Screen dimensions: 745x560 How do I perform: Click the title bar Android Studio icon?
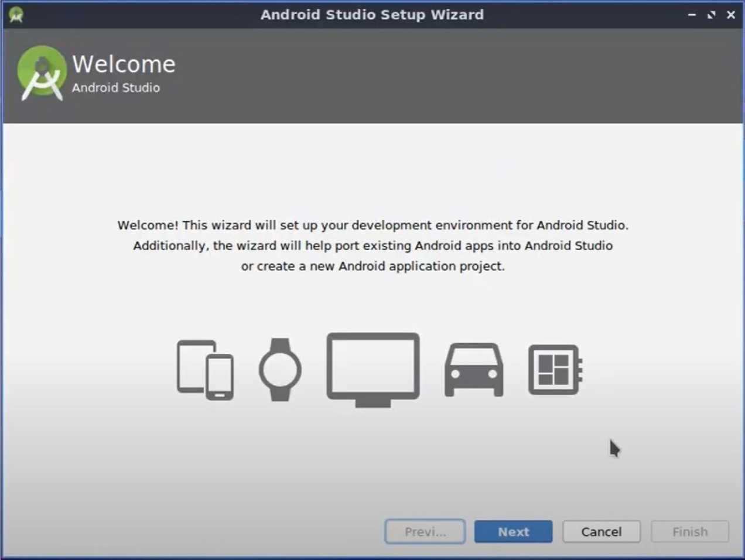(x=16, y=15)
